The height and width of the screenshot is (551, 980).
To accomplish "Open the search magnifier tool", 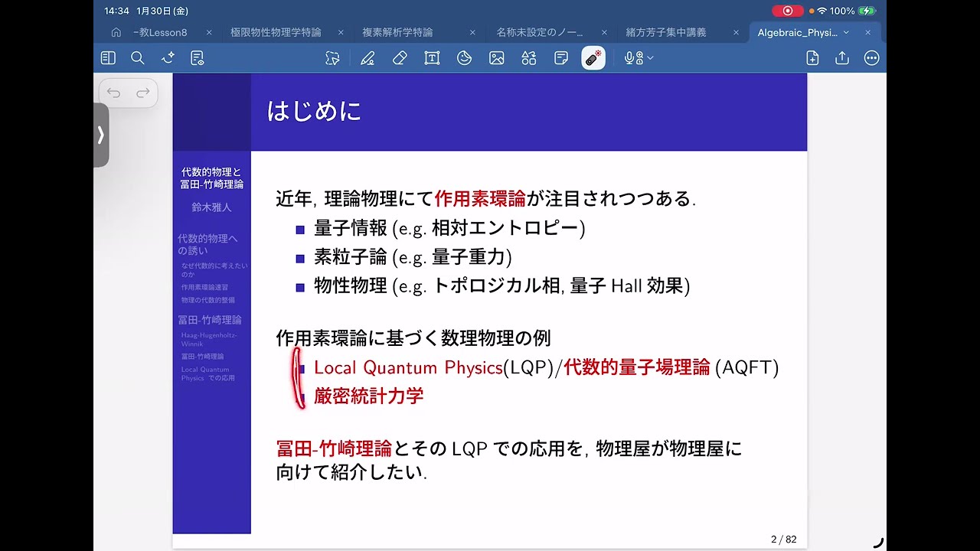I will (138, 58).
